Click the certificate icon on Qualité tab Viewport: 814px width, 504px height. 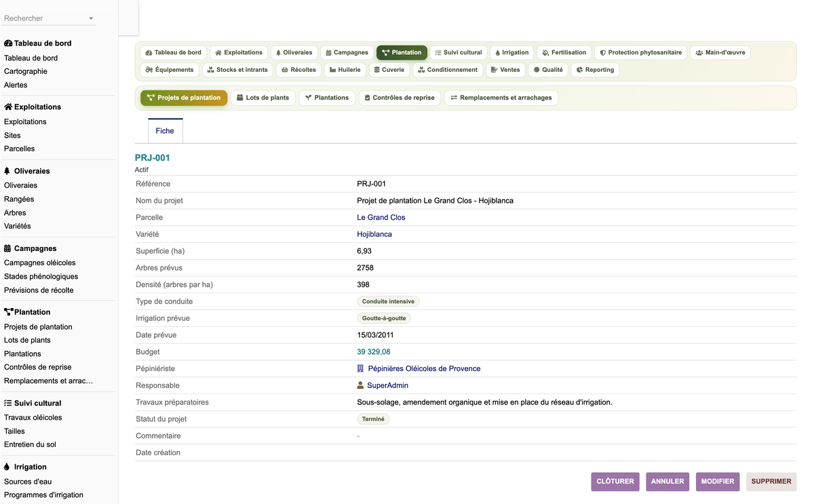point(537,70)
